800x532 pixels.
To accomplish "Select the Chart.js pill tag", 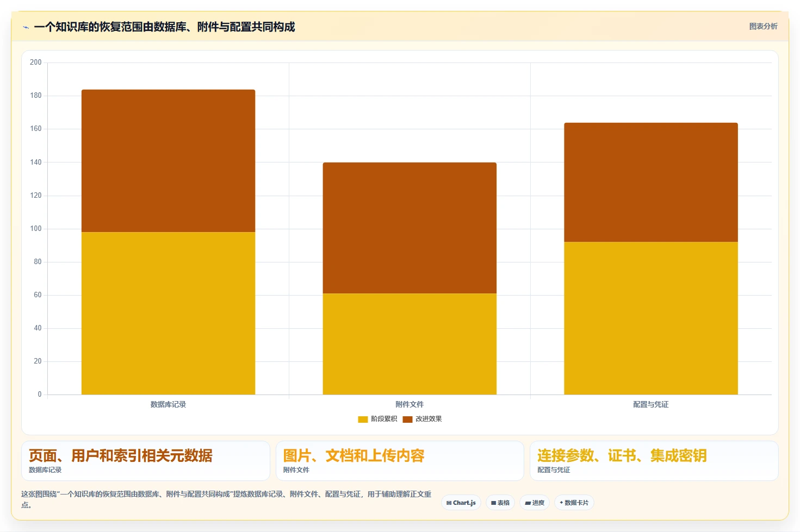I will point(461,503).
